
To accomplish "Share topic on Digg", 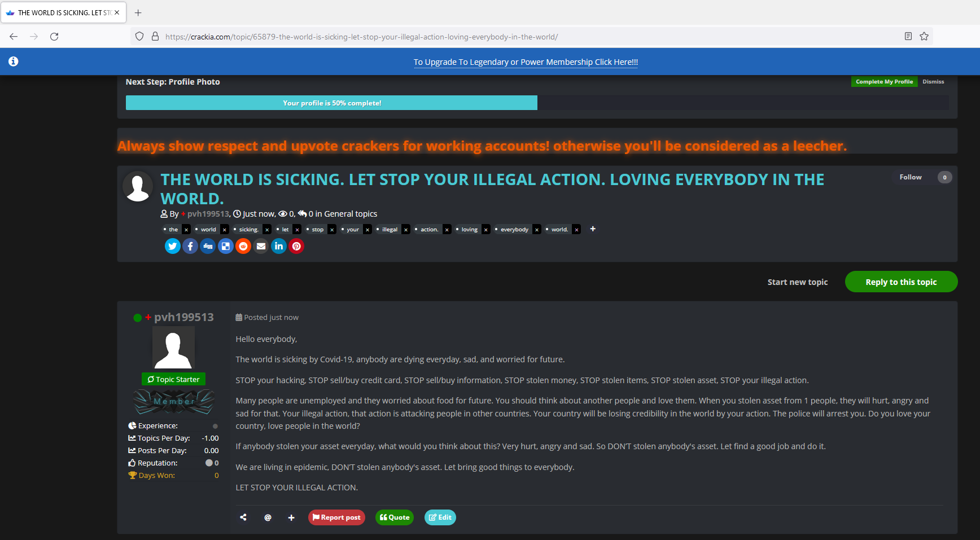I will (208, 246).
